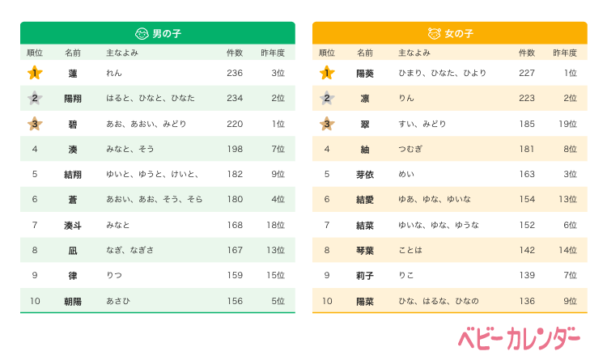
Task: Click the gold star beside 蓮
Action: [34, 73]
